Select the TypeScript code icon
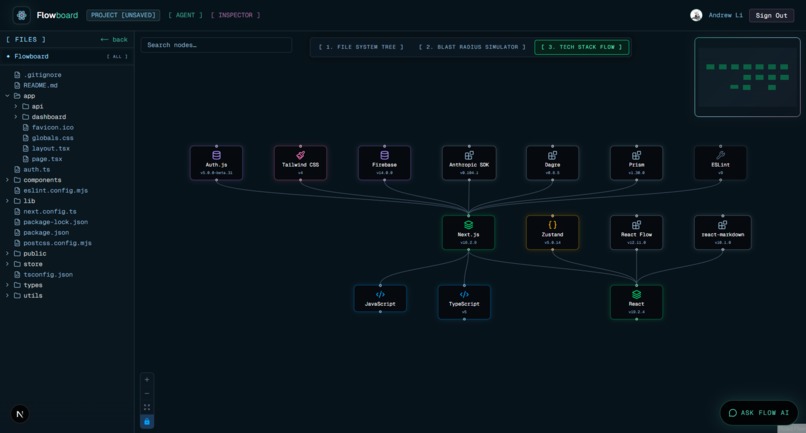The image size is (806, 433). coord(464,295)
